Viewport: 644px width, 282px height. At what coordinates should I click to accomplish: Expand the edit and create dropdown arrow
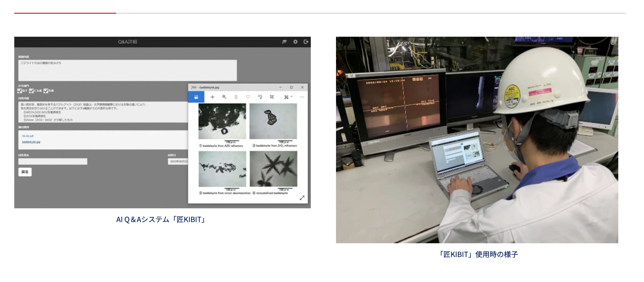pos(292,96)
